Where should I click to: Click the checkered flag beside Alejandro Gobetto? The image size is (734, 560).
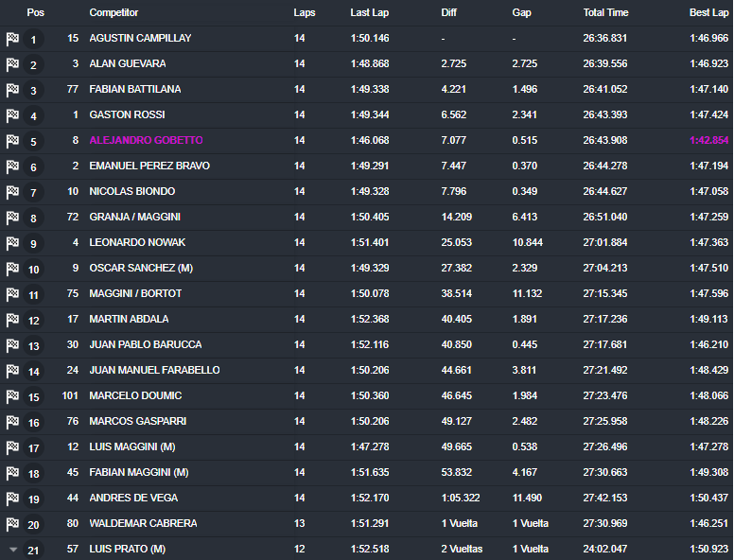pyautogui.click(x=12, y=141)
